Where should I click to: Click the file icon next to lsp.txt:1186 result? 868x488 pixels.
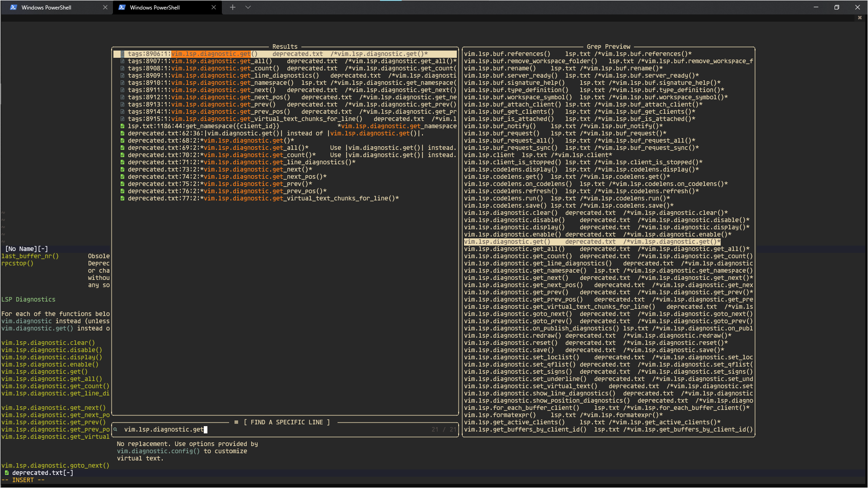122,126
